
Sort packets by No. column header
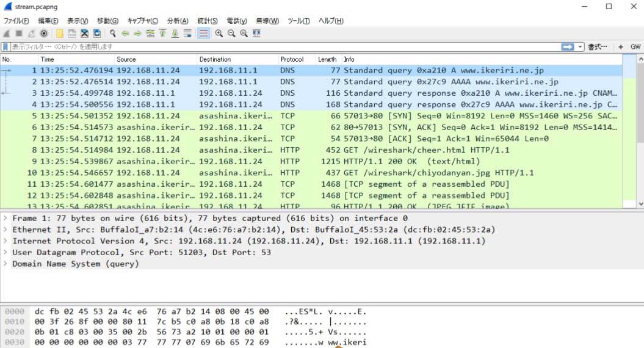tap(20, 59)
